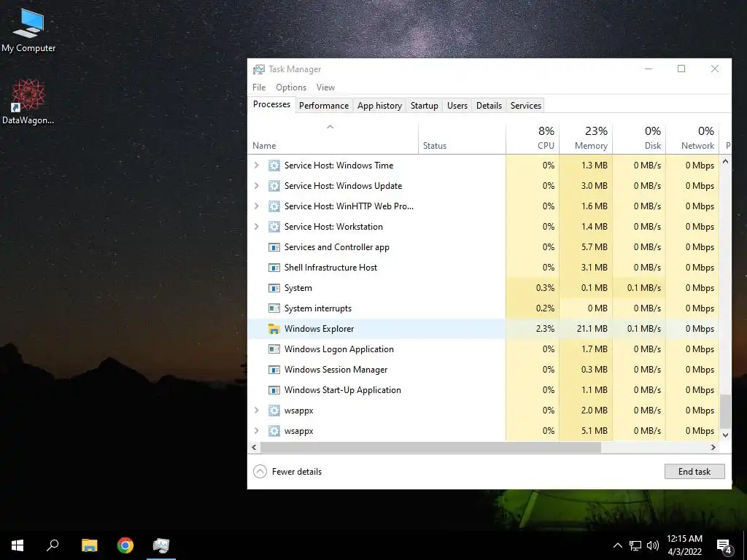Switch to the Details tab
The height and width of the screenshot is (560, 747).
pyautogui.click(x=489, y=106)
